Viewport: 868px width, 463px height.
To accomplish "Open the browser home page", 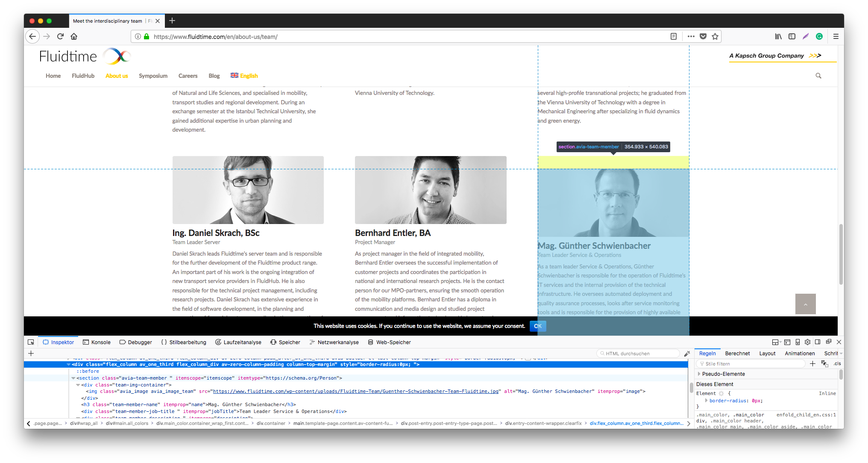I will [x=74, y=37].
